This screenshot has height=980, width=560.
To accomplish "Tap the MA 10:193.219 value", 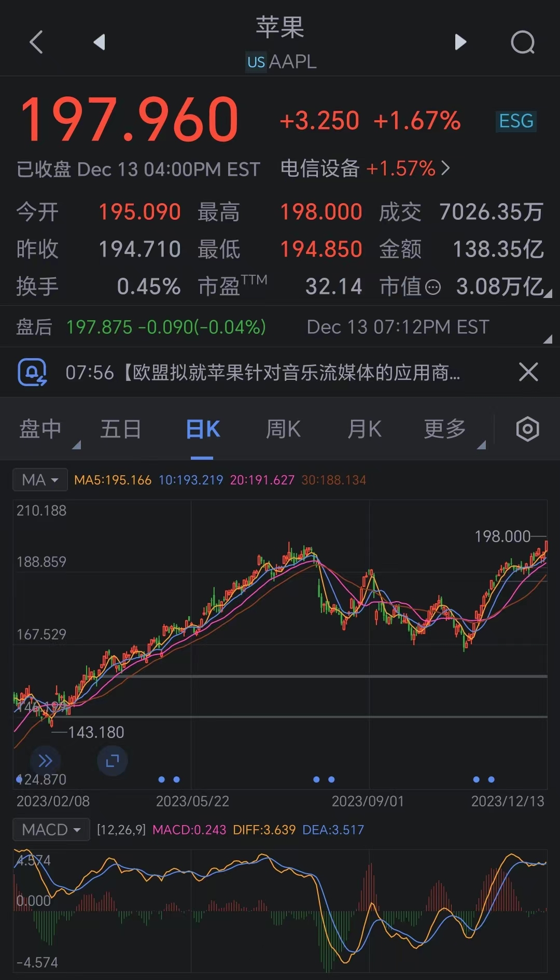I will pos(191,480).
